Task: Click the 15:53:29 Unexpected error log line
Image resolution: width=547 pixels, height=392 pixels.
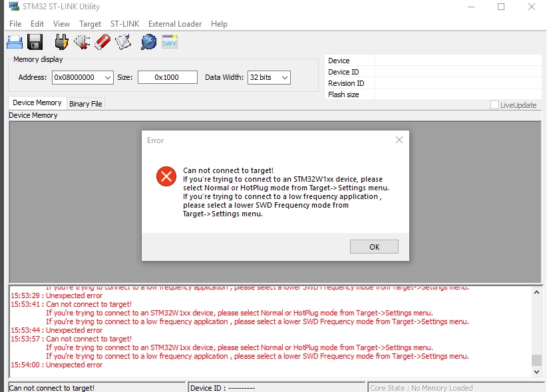Action: pyautogui.click(x=57, y=295)
